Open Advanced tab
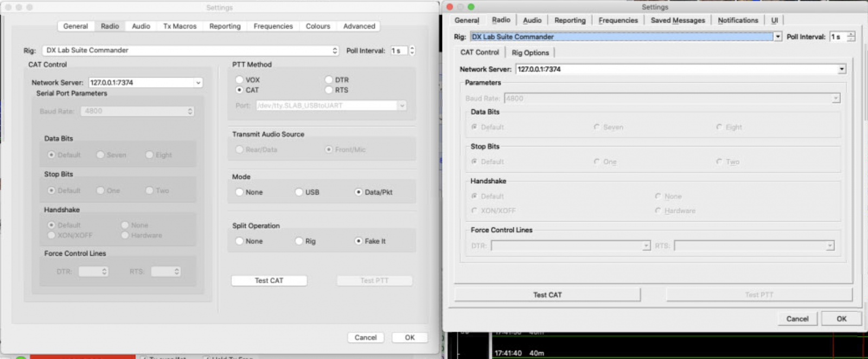The image size is (868, 359). tap(359, 26)
